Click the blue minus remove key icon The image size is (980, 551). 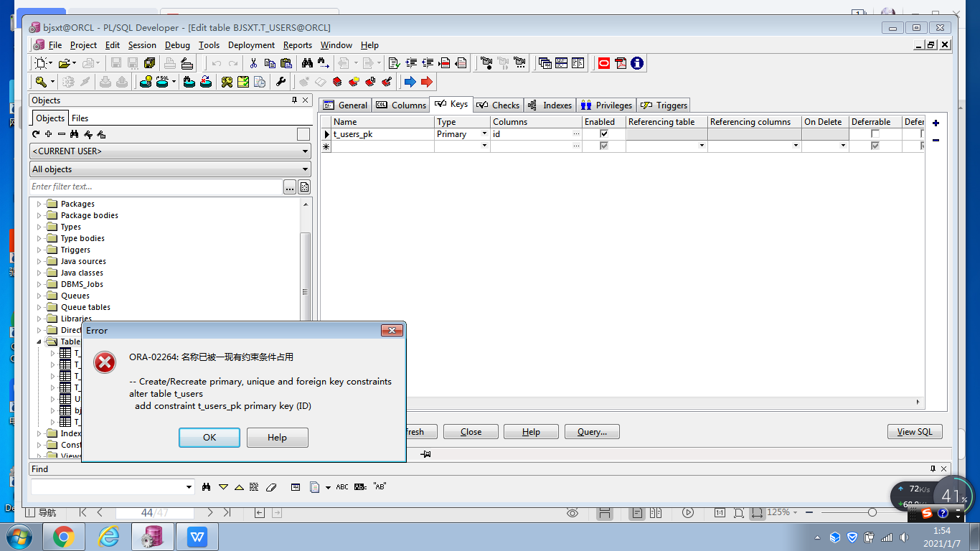[x=936, y=140]
